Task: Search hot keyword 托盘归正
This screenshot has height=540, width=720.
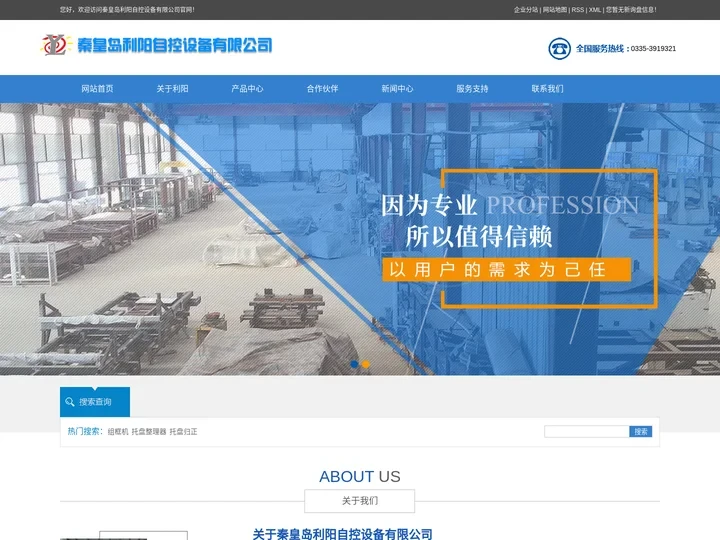Action: point(183,432)
